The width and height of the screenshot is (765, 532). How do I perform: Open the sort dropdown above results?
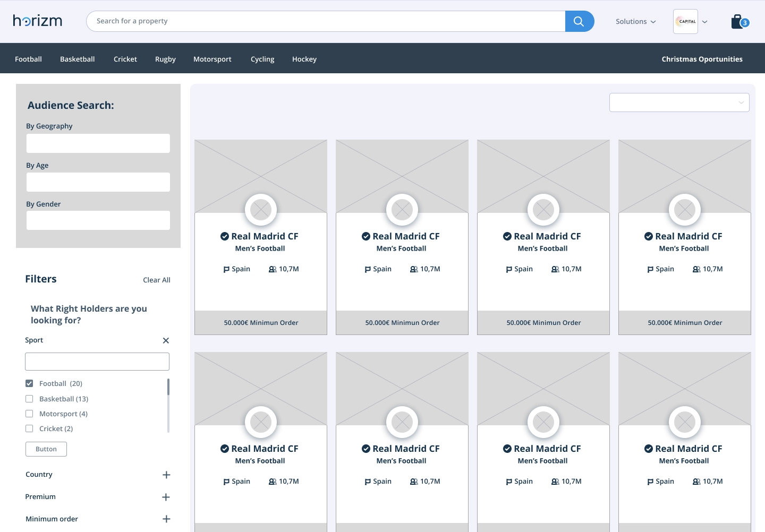pos(679,102)
